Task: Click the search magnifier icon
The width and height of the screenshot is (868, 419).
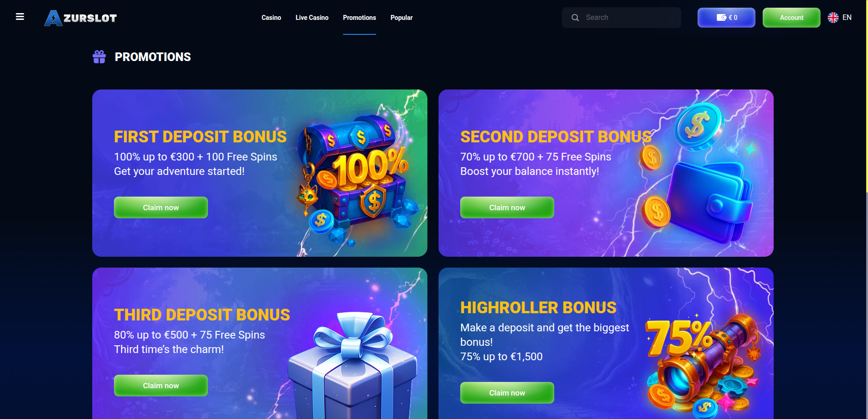Action: tap(575, 18)
